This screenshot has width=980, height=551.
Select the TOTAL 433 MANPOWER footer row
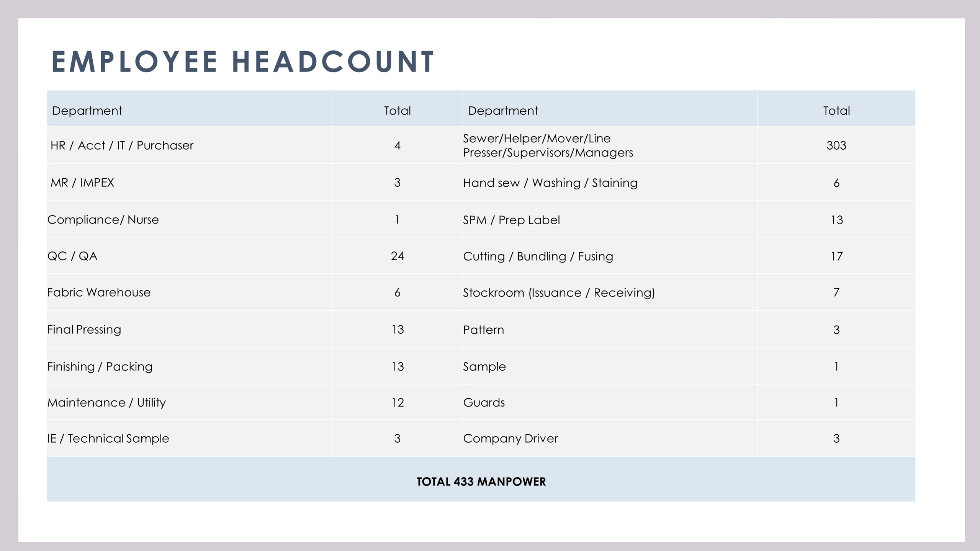click(481, 481)
